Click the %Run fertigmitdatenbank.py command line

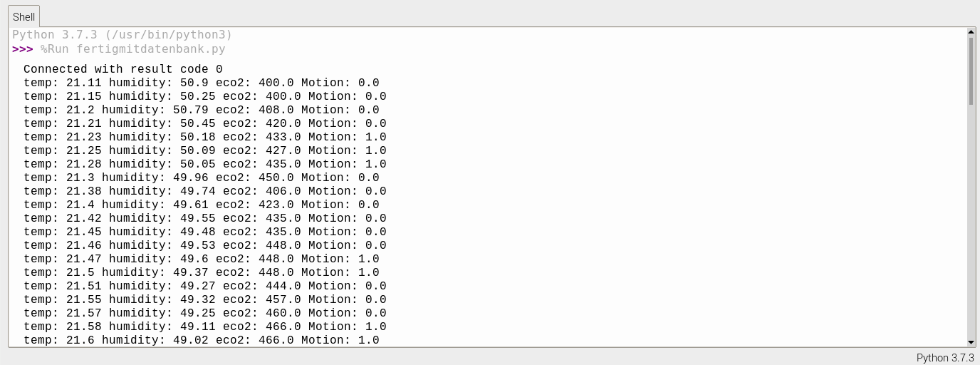pos(133,49)
